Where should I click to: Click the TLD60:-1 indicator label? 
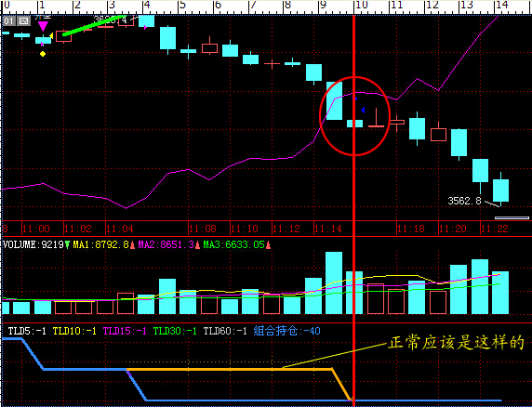tap(225, 331)
